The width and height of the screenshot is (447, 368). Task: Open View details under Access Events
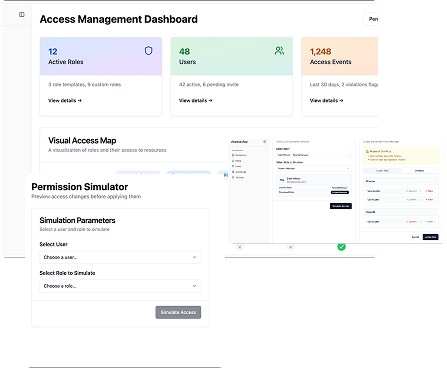tap(326, 100)
